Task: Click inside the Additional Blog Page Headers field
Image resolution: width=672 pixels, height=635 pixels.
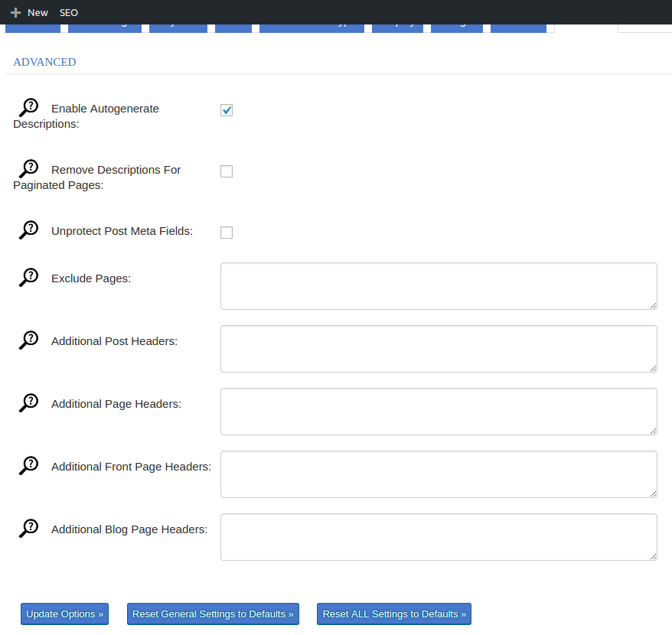Action: click(x=438, y=536)
